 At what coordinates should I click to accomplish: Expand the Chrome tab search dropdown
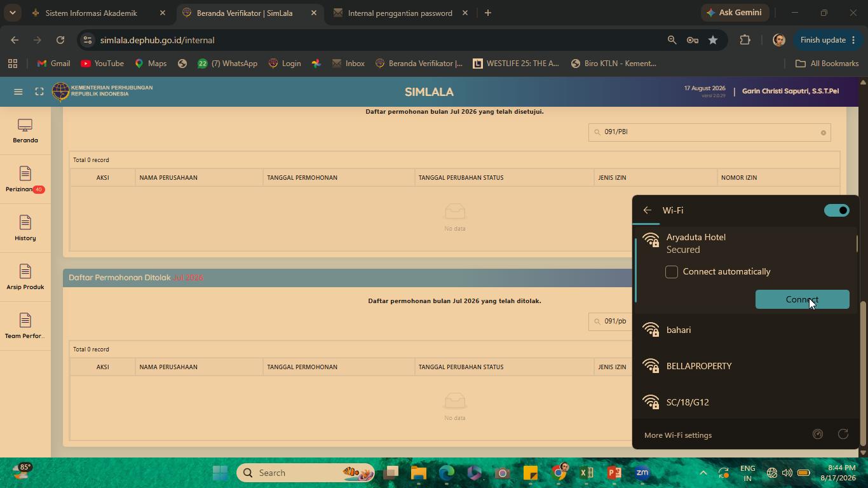[x=13, y=13]
